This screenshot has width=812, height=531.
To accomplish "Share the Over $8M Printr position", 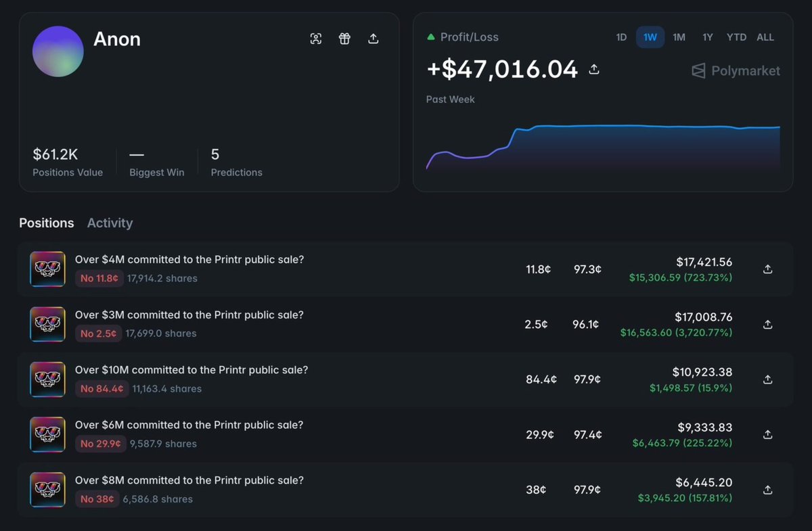I will point(767,490).
